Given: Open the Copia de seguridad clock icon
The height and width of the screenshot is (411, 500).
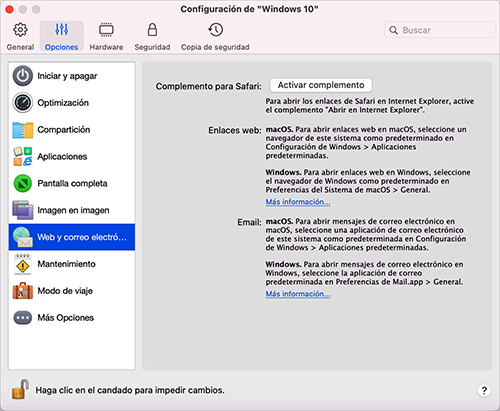Looking at the screenshot, I should 216,30.
